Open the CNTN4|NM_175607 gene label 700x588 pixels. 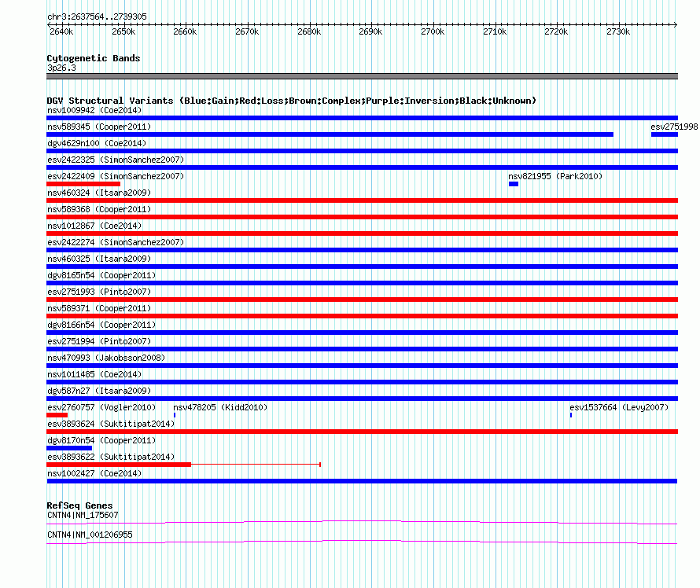(83, 515)
